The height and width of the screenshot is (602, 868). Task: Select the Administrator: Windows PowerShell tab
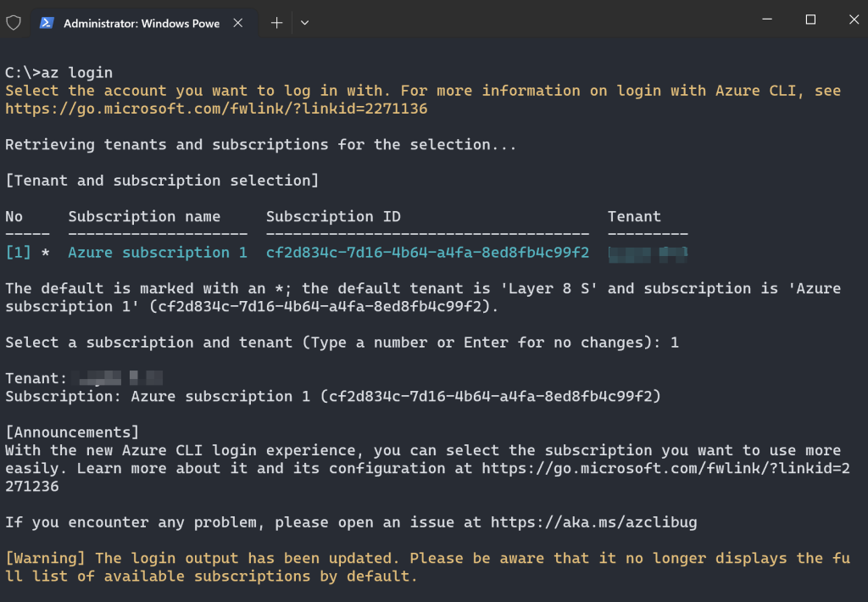coord(144,23)
